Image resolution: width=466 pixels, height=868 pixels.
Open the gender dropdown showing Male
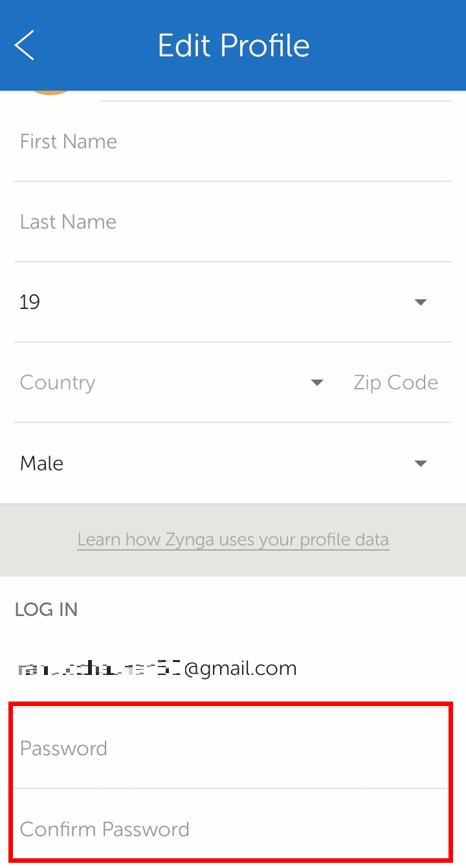(233, 463)
